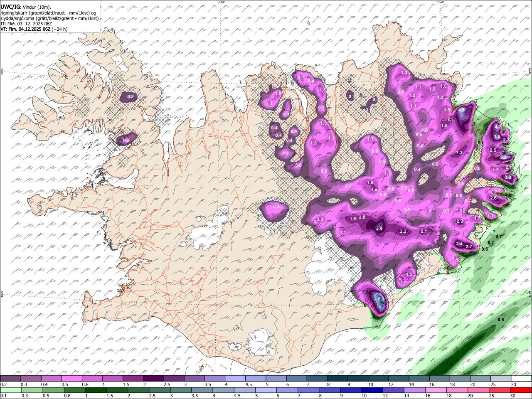This screenshot has width=532, height=399.
Task: Click the snow legend label 3.5
Action: click(208, 385)
